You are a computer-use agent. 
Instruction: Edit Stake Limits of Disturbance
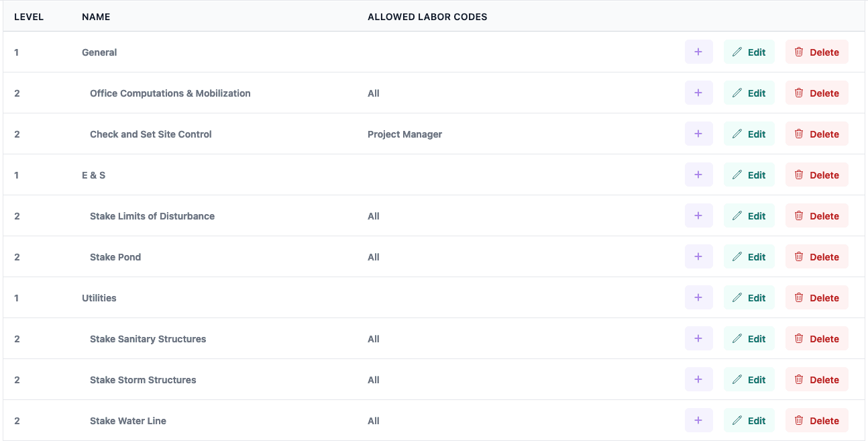coord(749,216)
